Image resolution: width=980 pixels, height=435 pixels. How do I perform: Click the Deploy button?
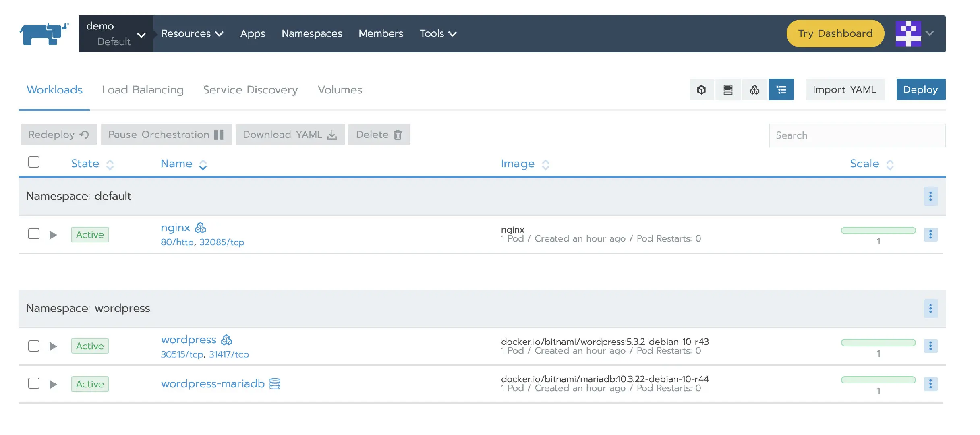click(x=920, y=89)
